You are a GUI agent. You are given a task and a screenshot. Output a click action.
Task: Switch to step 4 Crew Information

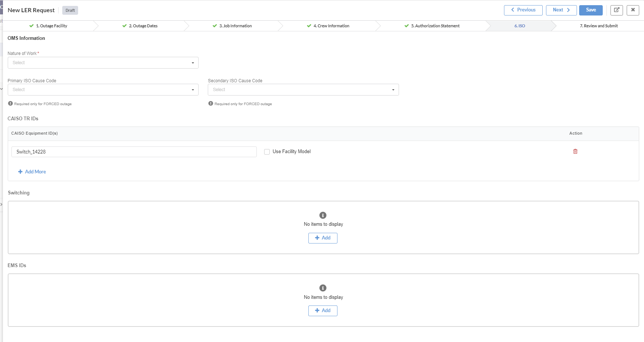click(331, 26)
